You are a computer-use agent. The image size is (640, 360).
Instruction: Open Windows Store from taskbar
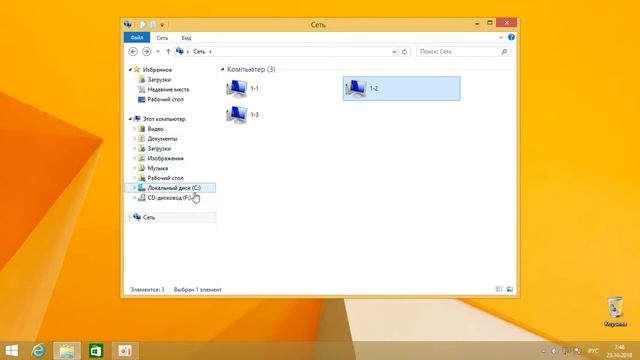coord(96,351)
